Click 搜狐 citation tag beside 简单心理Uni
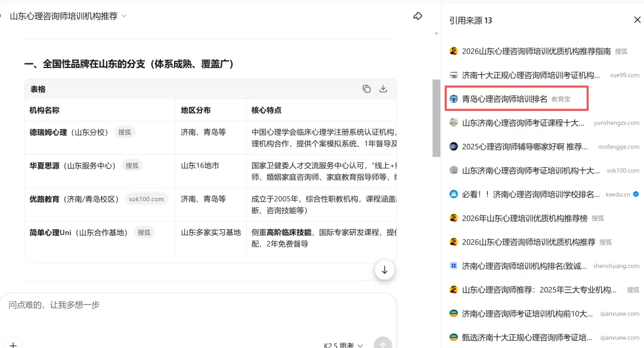 pos(144,232)
